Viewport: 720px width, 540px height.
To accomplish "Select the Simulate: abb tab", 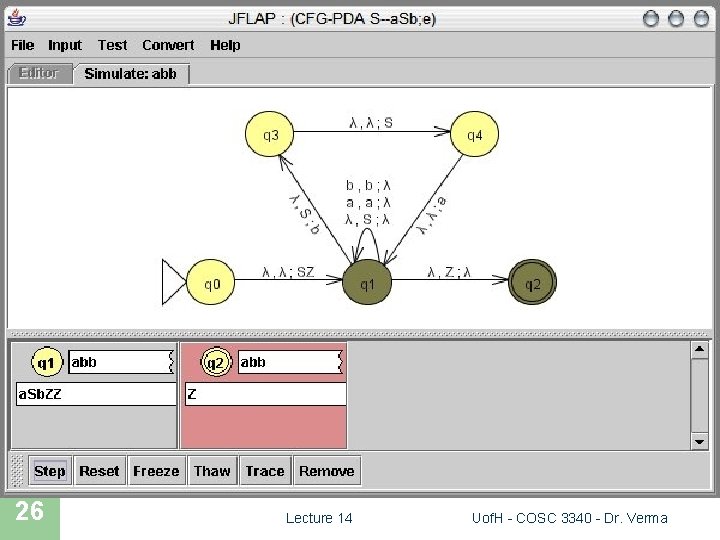I will pos(131,73).
